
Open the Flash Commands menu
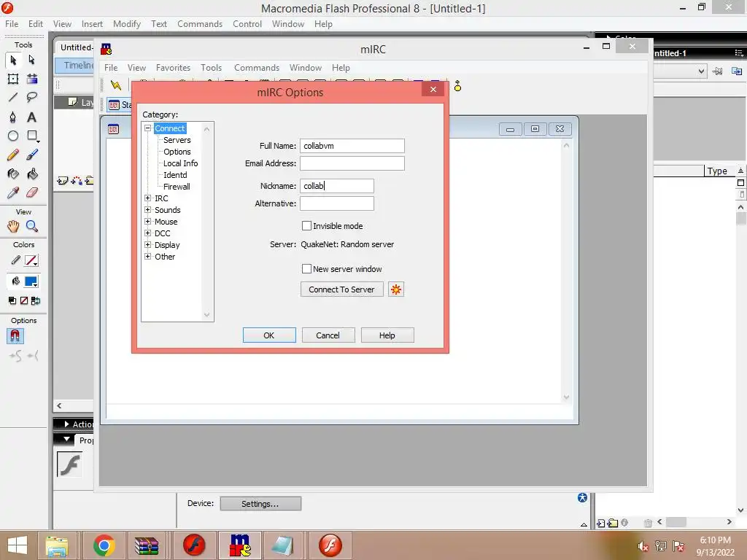[200, 24]
